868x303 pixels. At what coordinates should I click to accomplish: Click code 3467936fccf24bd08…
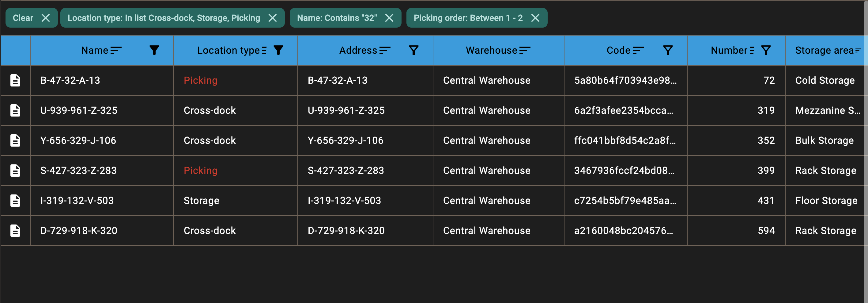point(625,171)
